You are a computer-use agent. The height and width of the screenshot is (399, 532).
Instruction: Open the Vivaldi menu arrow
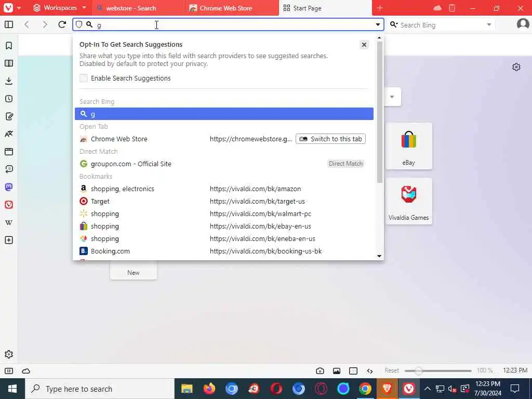(19, 8)
